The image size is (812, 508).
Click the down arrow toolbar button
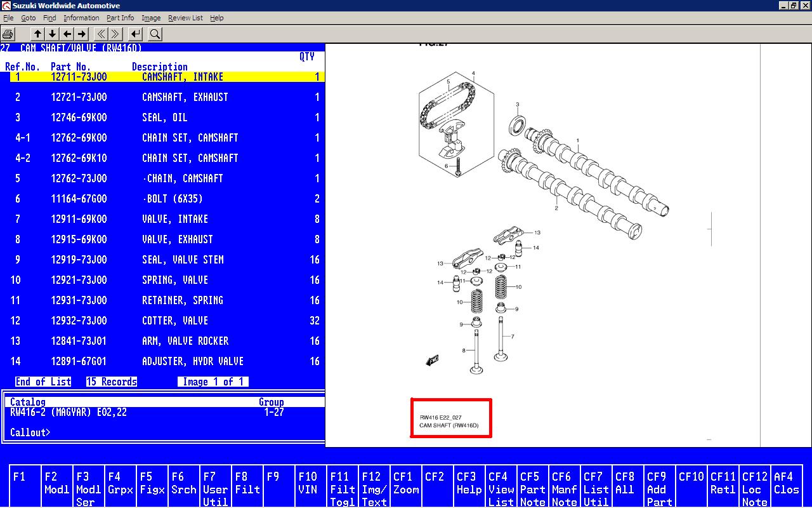[x=52, y=34]
